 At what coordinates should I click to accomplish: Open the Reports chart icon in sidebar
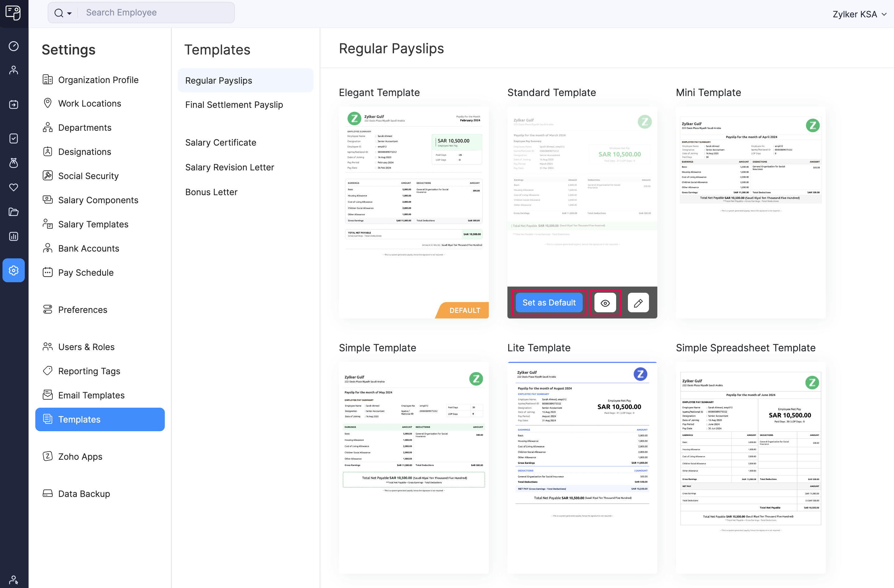(x=14, y=236)
